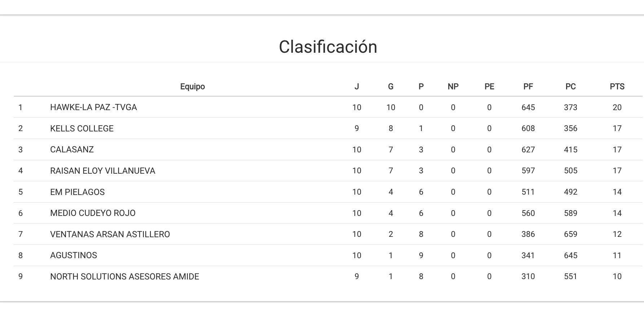Select NORTH SOLUTIONS ASESORES AMIDE team name
This screenshot has height=321, width=644.
tap(124, 277)
